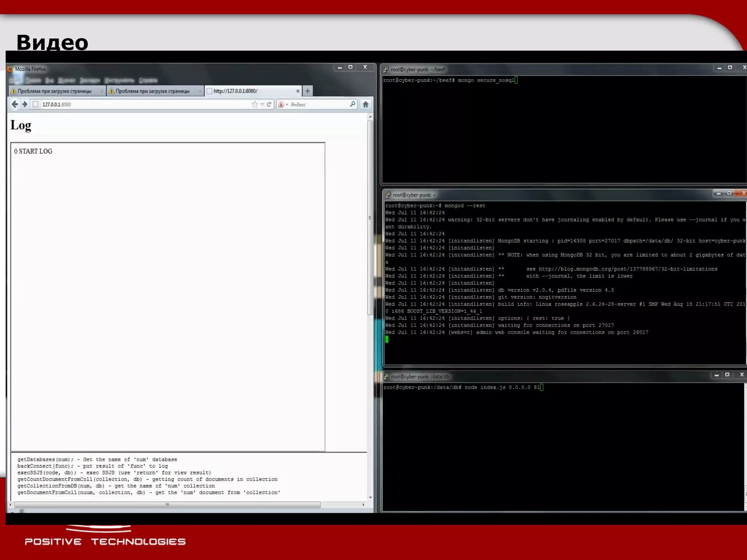
Task: Reload the page with refresh icon
Action: pos(269,104)
